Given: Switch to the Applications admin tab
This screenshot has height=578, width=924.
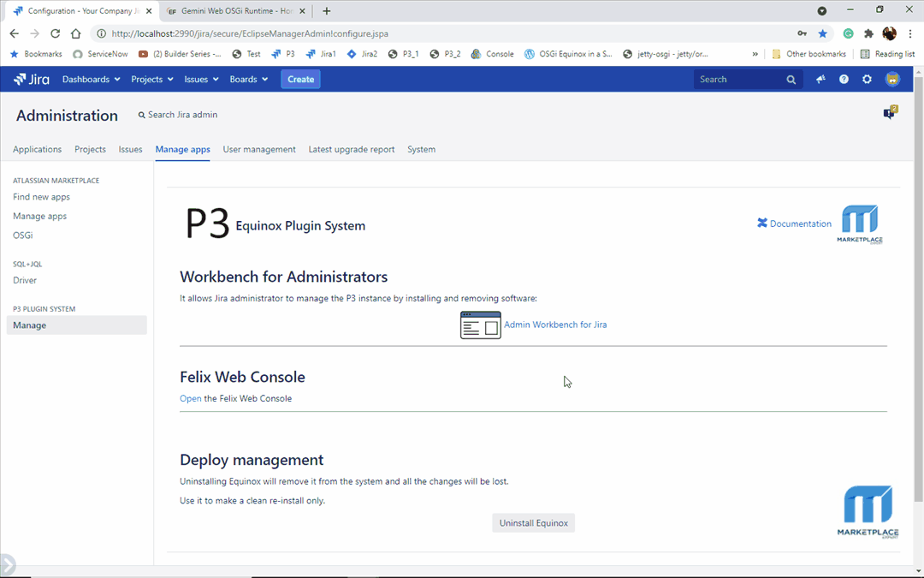Looking at the screenshot, I should tap(37, 149).
